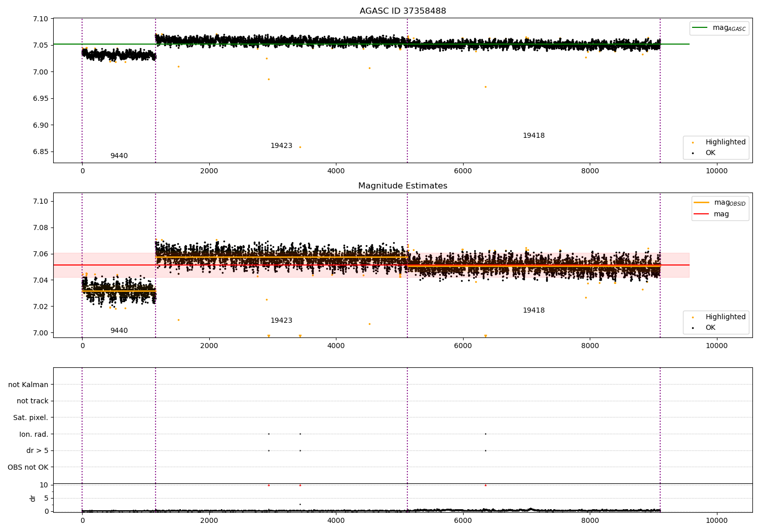Click the "19423" label in Magnitude Estimates plot

(x=281, y=320)
